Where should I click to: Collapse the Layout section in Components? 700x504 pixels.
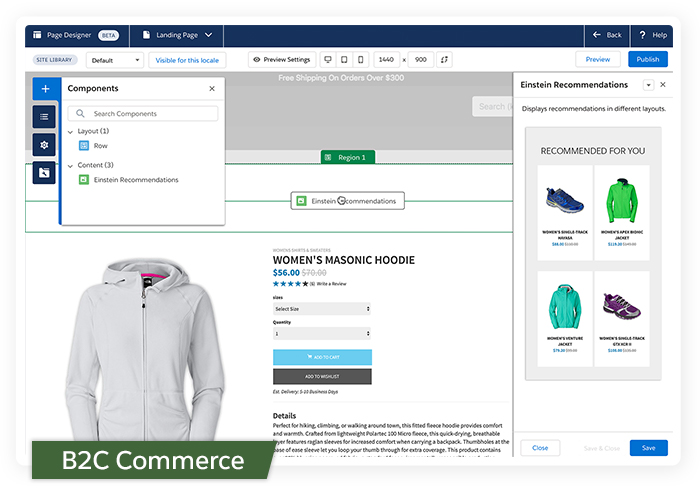[x=71, y=131]
